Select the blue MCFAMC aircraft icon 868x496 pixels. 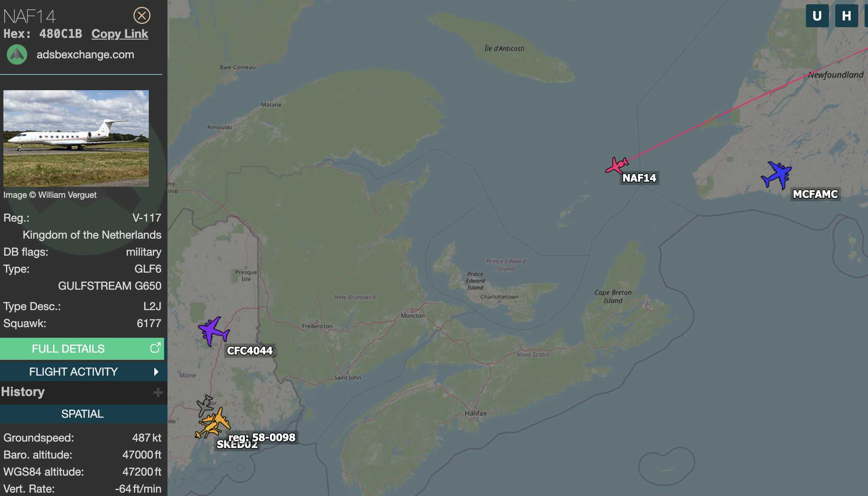tap(777, 174)
